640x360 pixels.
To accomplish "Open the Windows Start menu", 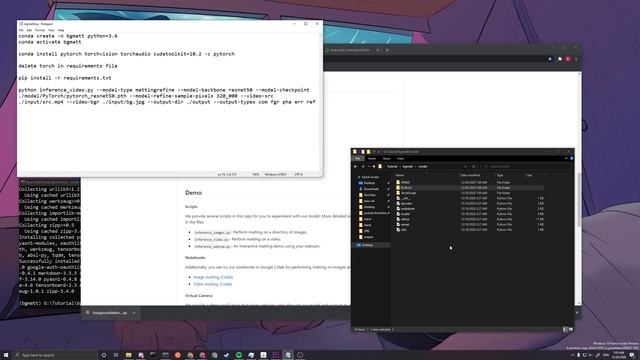I will tap(6, 355).
